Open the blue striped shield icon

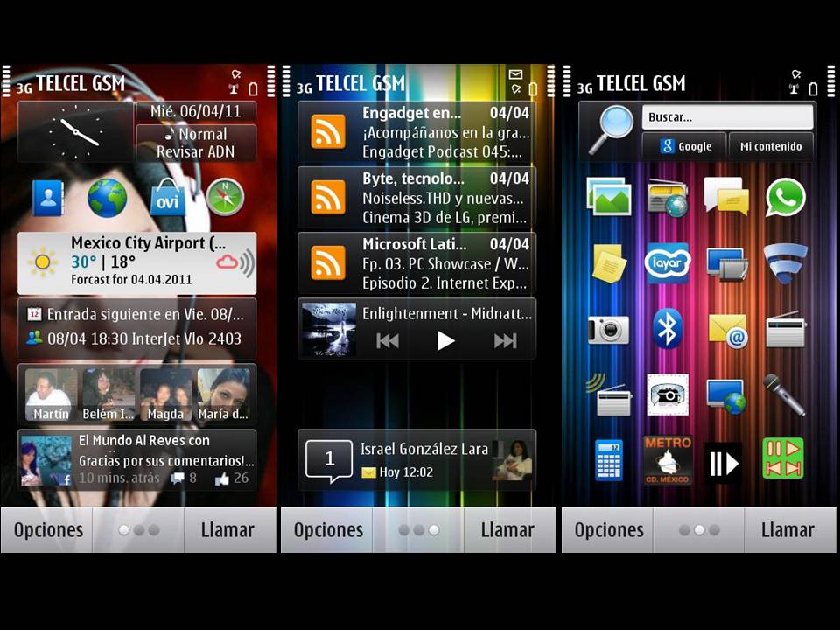point(785,263)
